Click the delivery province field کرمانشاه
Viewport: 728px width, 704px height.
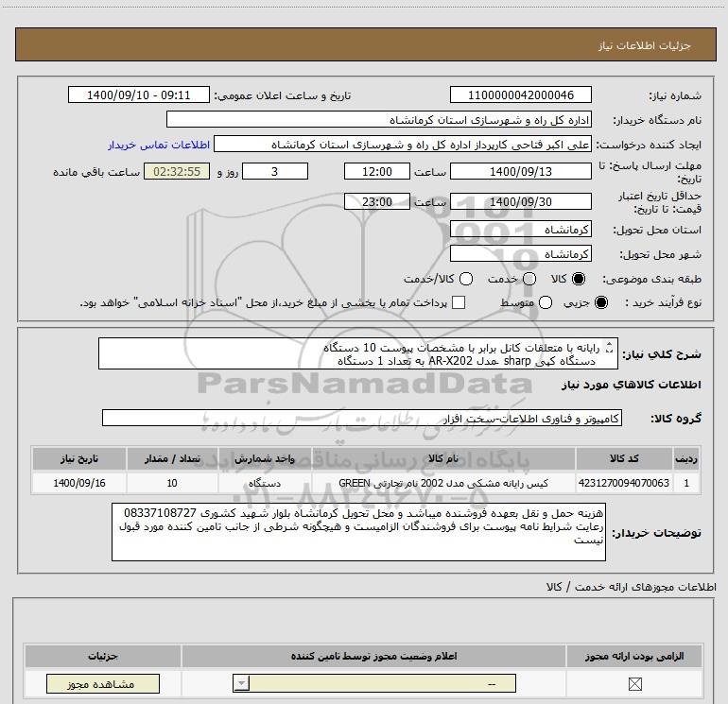tap(520, 230)
